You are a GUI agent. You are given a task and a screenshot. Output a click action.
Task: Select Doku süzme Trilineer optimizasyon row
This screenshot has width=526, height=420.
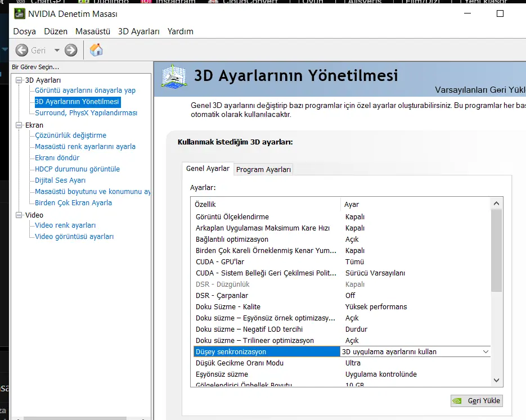point(342,340)
